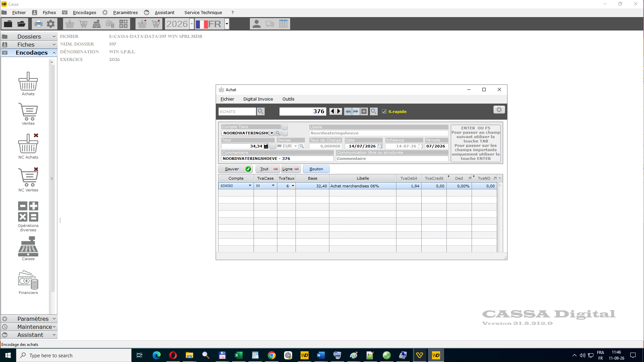
Task: Open the Paramètres main menu
Action: click(x=125, y=12)
